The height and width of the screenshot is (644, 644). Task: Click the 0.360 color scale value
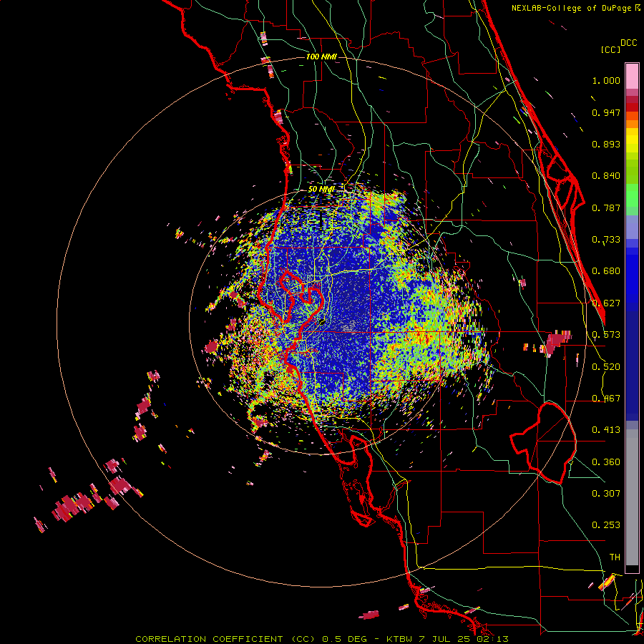[606, 462]
